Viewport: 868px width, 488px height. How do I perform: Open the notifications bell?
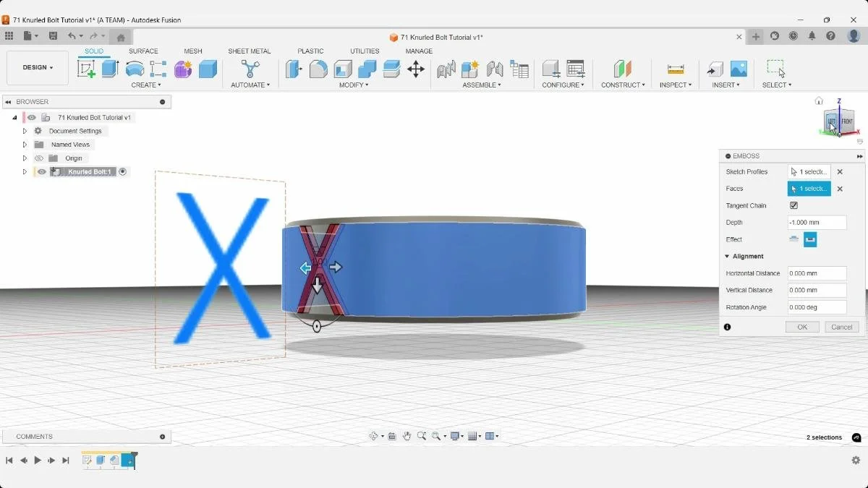point(812,36)
